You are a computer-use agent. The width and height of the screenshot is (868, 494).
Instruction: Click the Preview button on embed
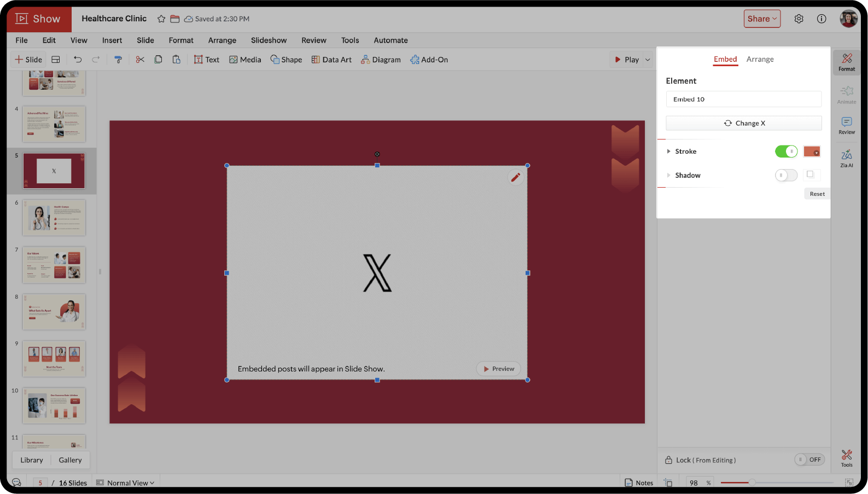pyautogui.click(x=498, y=369)
